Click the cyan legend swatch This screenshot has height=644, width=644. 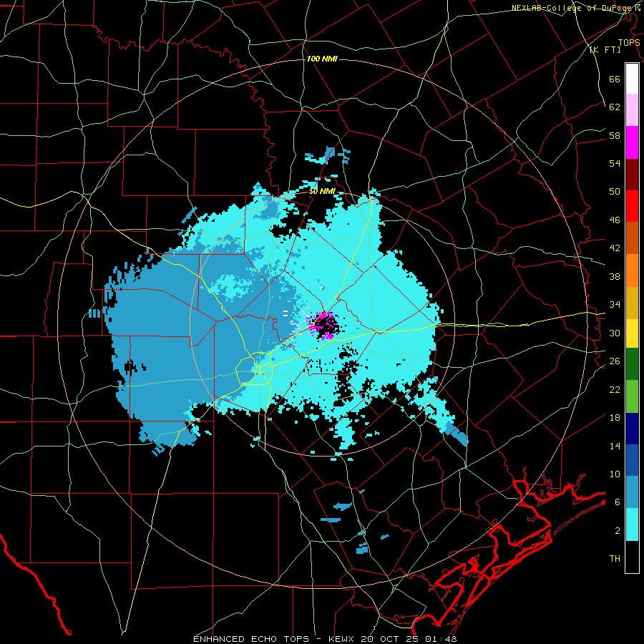632,525
